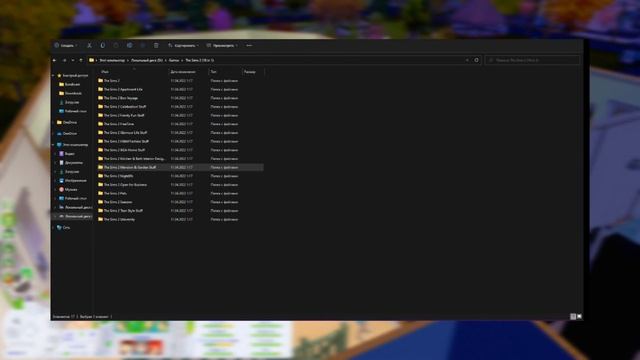Refresh the current folder view

(476, 60)
